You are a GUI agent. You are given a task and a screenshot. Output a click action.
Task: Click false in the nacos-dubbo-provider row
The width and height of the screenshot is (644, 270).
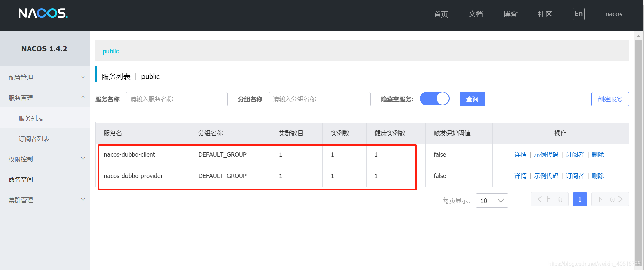[440, 176]
